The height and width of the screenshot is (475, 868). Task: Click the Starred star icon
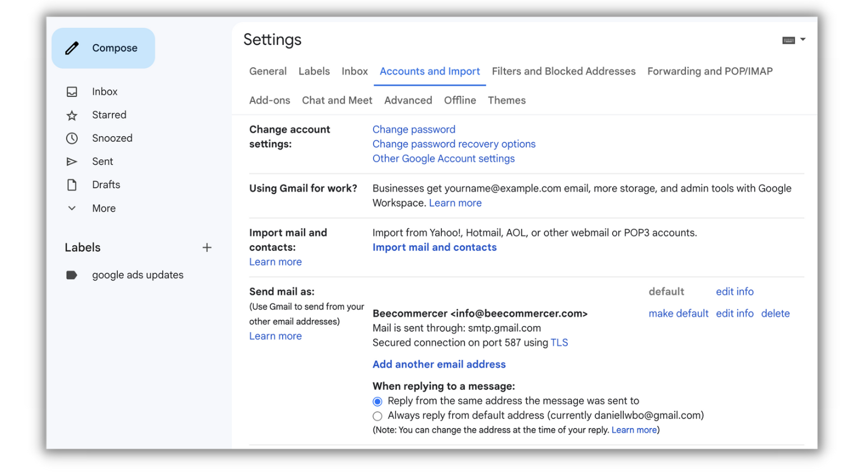click(x=72, y=115)
